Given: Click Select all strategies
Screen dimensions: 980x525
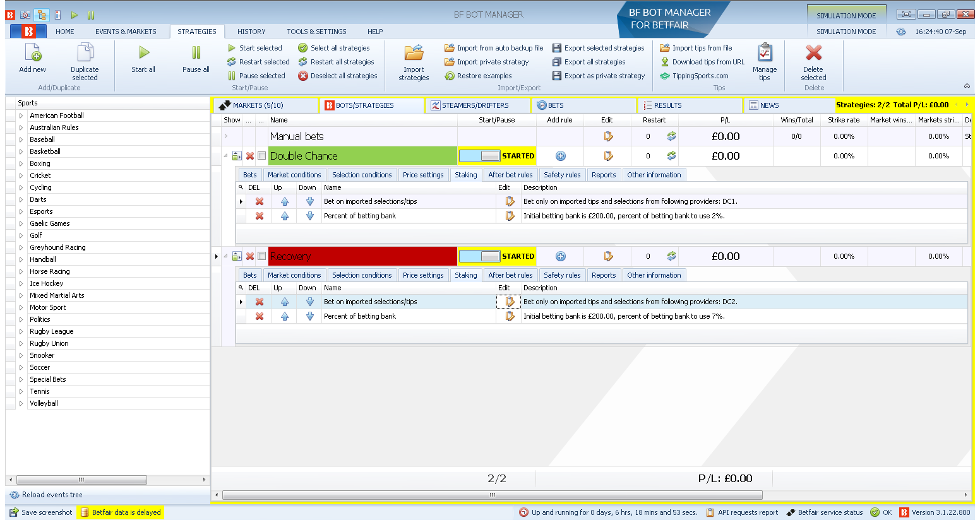Looking at the screenshot, I should [334, 48].
